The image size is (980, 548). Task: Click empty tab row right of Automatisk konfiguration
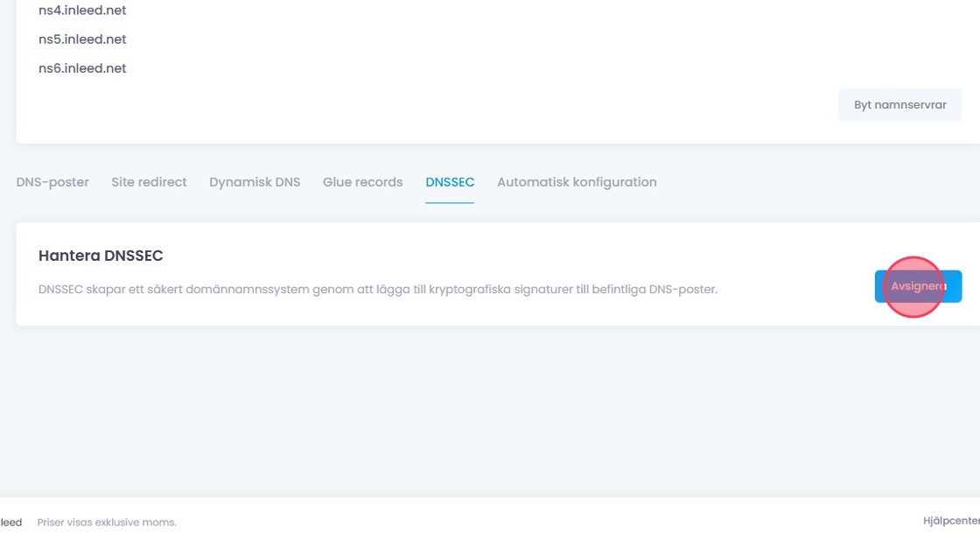pos(814,182)
